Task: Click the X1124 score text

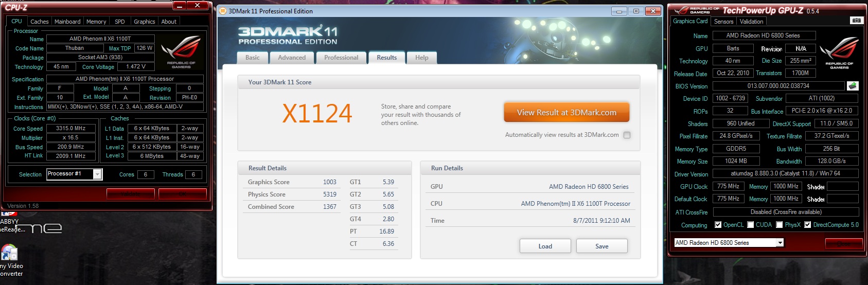Action: tap(317, 113)
